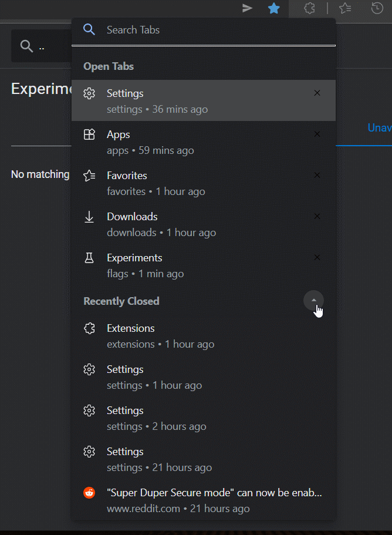Open the browser History icon
Viewport: 392px width, 535px height.
pyautogui.click(x=377, y=9)
